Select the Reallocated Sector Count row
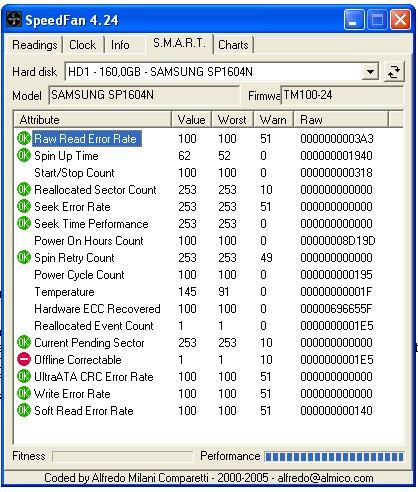 click(x=209, y=189)
